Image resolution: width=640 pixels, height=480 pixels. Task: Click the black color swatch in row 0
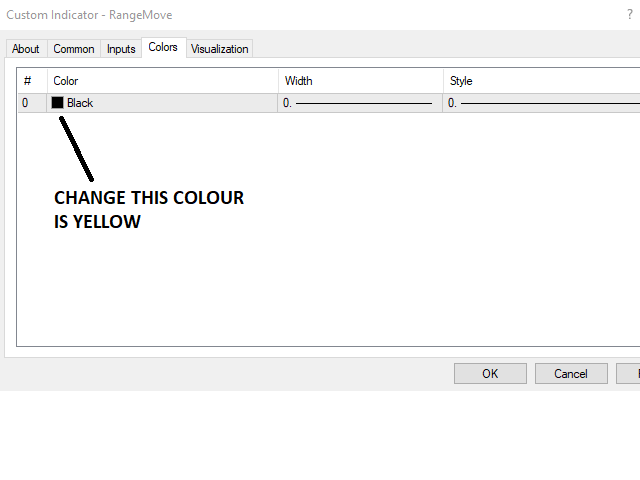click(x=58, y=103)
